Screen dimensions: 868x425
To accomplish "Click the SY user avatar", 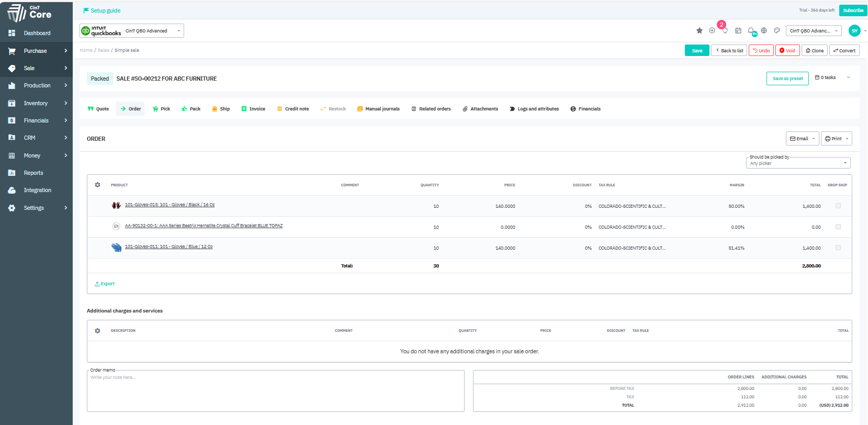I will 854,31.
